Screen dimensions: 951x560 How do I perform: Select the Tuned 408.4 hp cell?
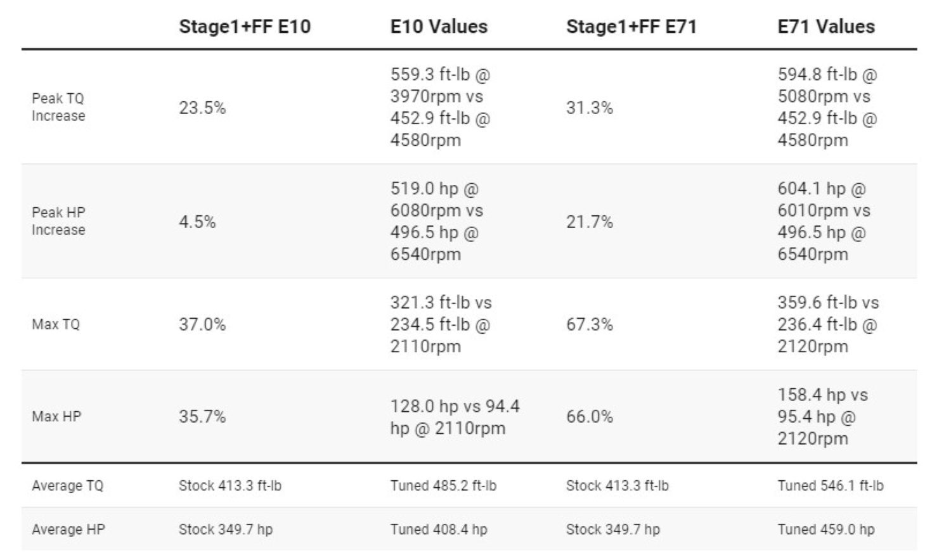click(x=439, y=530)
